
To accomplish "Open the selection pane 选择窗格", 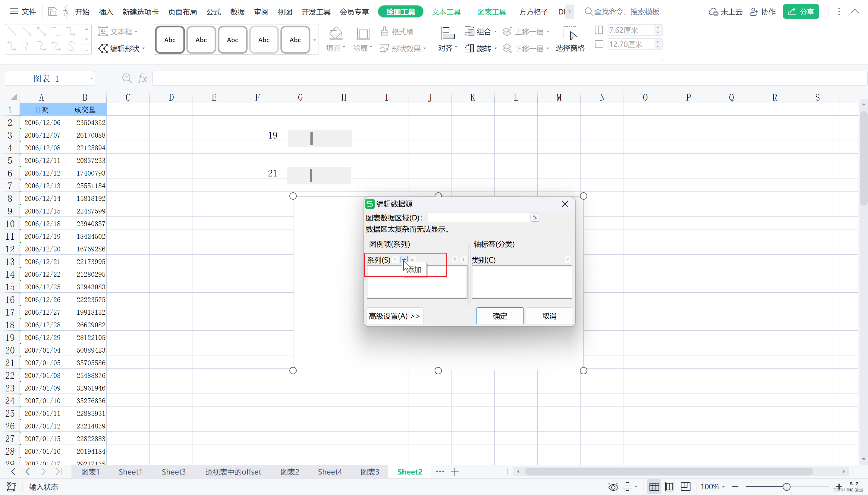I will (x=570, y=39).
